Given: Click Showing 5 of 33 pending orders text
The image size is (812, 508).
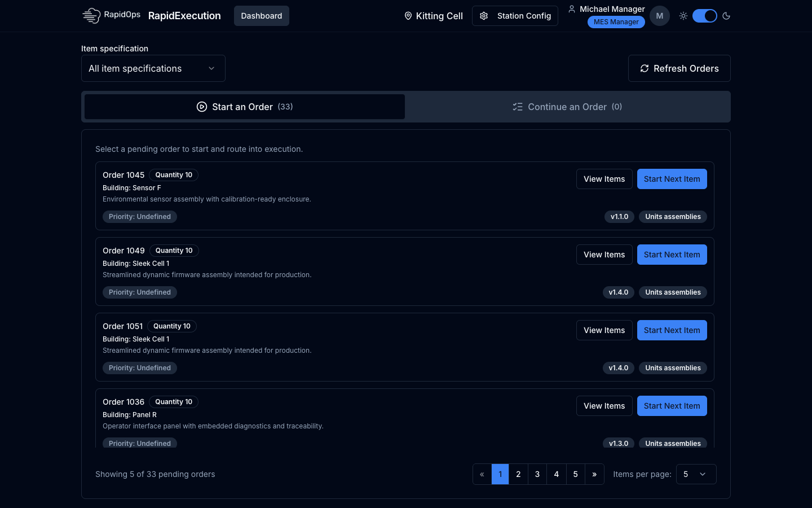Looking at the screenshot, I should [155, 474].
